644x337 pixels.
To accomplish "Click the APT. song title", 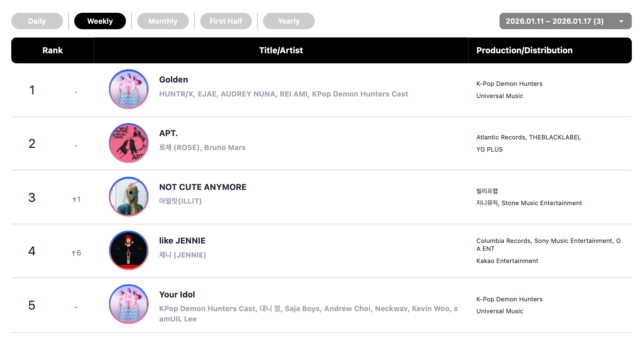I will tap(168, 133).
